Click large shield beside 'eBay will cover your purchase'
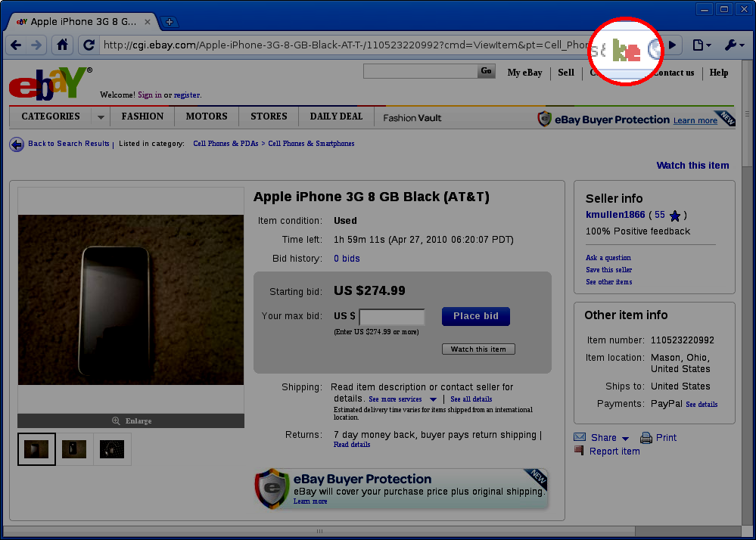 [272, 488]
